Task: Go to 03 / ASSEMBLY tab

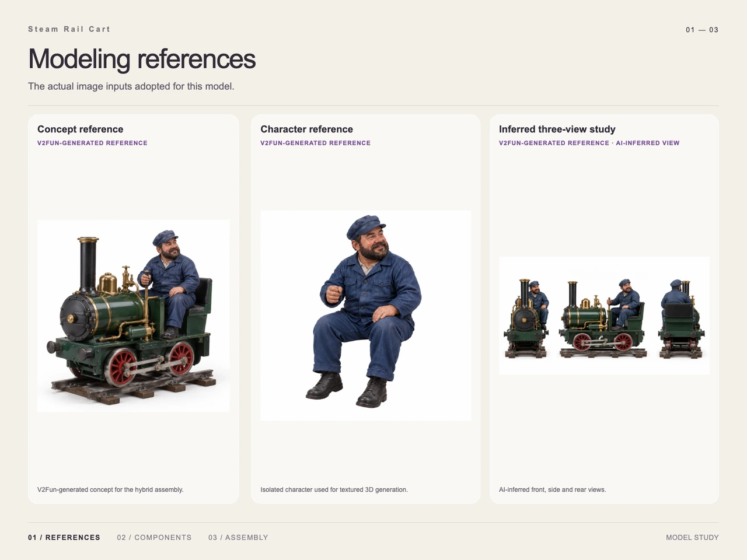Action: click(x=238, y=537)
